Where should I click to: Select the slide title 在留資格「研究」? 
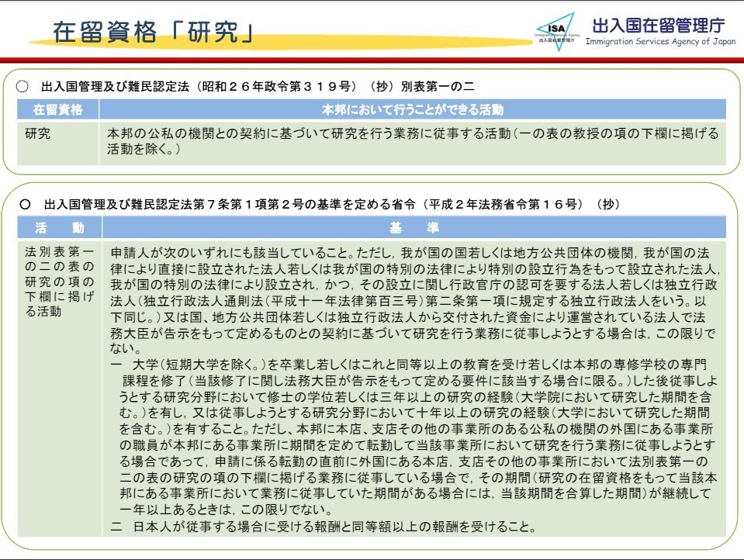153,32
